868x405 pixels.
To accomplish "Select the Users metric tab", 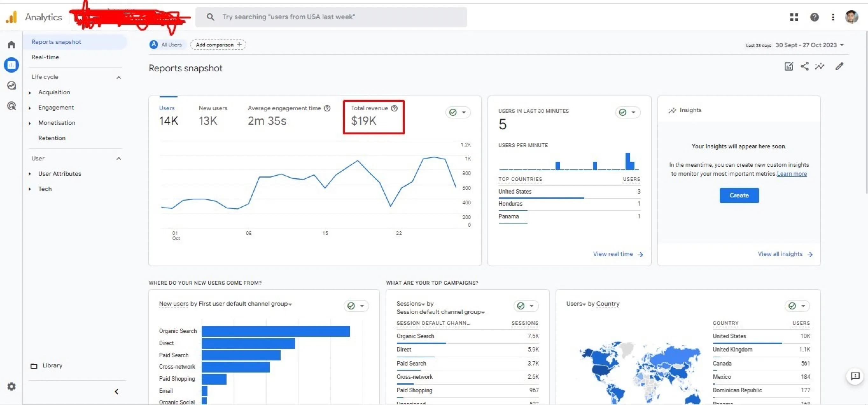I will 169,116.
